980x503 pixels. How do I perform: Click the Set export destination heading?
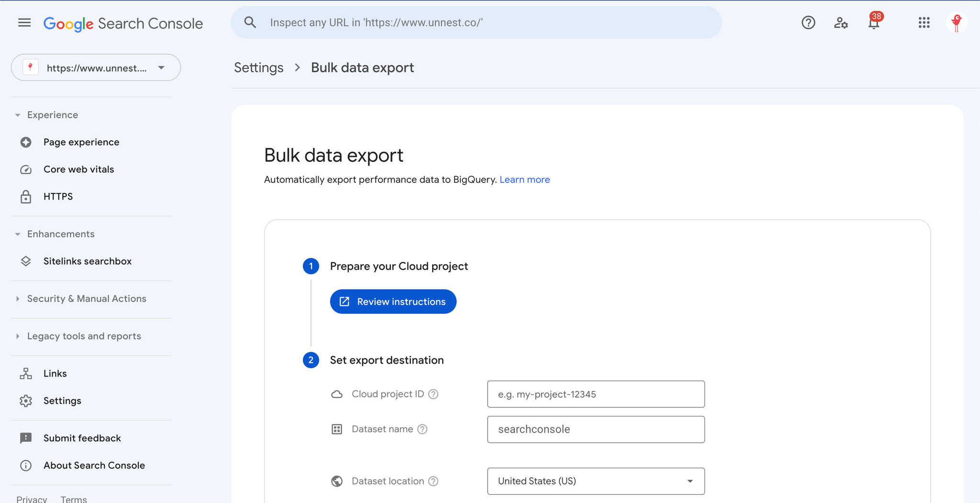pos(387,360)
